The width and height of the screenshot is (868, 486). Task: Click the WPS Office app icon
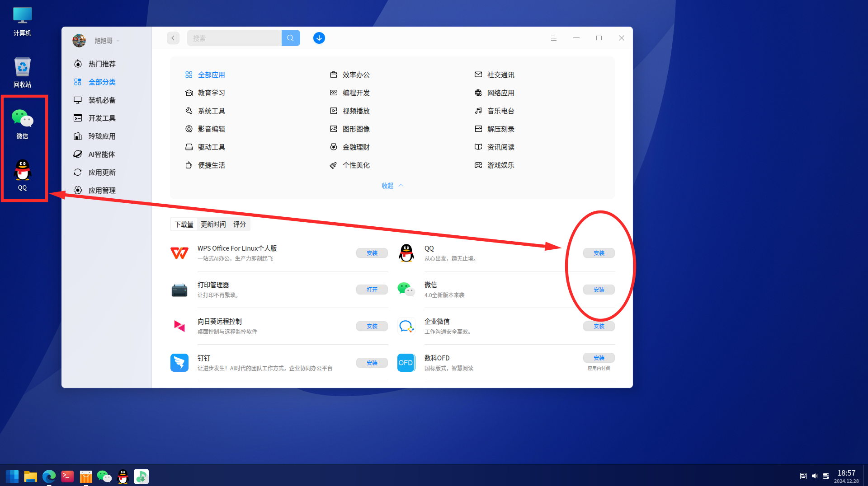179,253
